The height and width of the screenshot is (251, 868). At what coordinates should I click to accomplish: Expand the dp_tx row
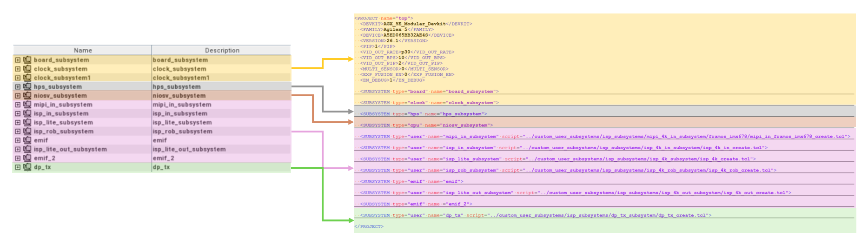(x=18, y=167)
